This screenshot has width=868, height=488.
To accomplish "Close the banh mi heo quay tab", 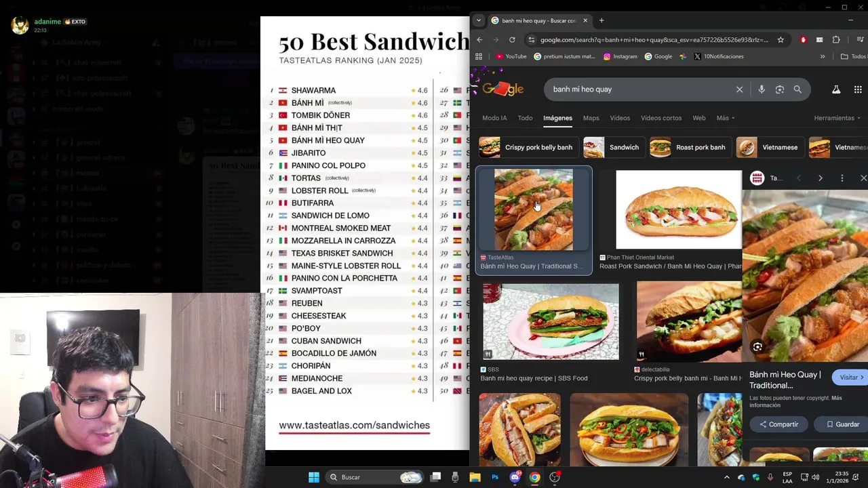I will pyautogui.click(x=585, y=20).
